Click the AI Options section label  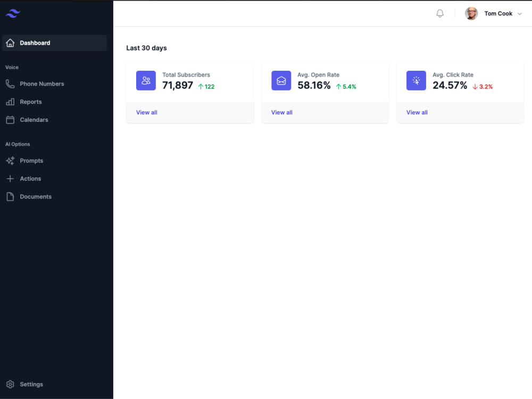pyautogui.click(x=18, y=144)
